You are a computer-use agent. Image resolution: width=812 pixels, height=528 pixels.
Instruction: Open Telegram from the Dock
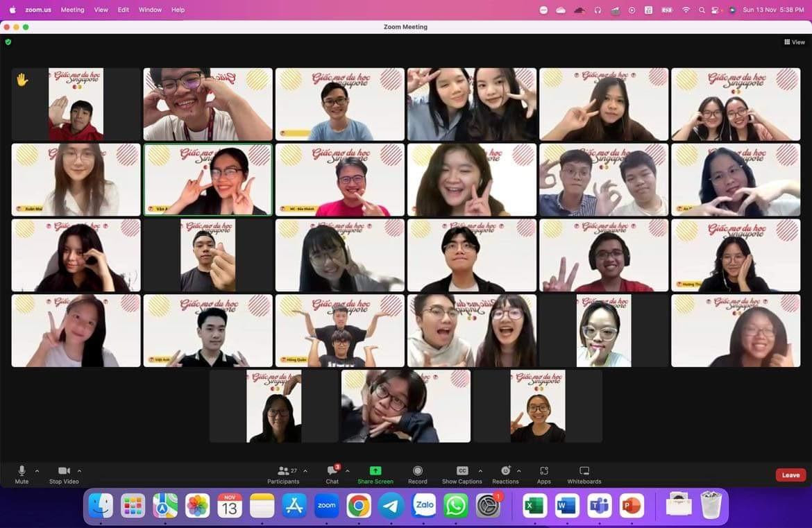click(x=391, y=506)
